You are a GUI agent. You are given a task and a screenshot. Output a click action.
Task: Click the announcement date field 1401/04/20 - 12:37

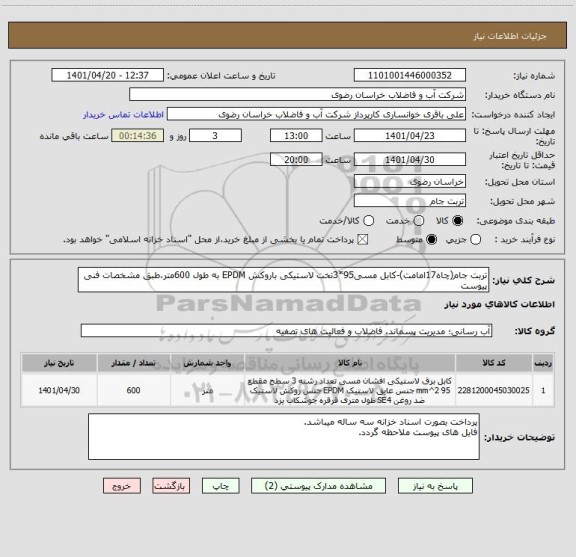point(108,75)
